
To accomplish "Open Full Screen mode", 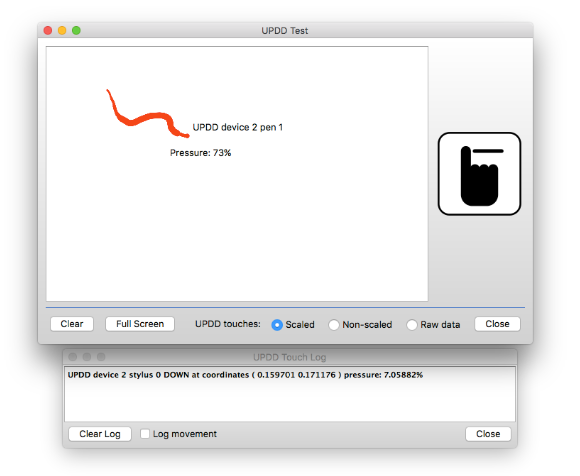I will [x=140, y=324].
